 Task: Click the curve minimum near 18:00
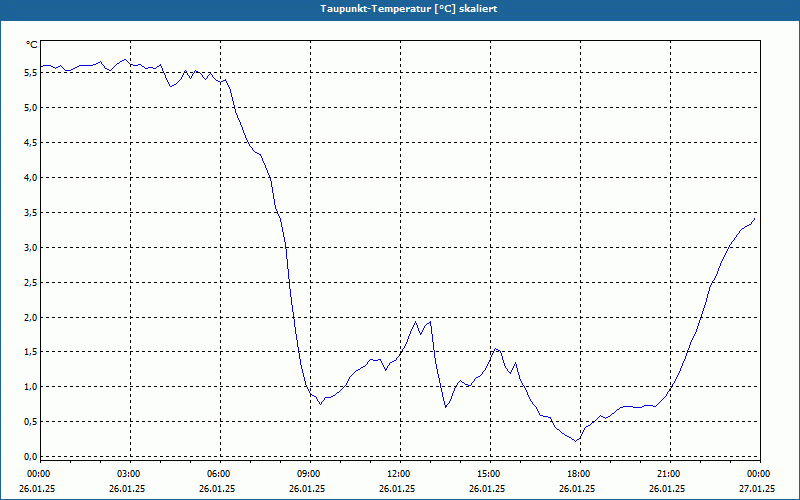click(576, 441)
